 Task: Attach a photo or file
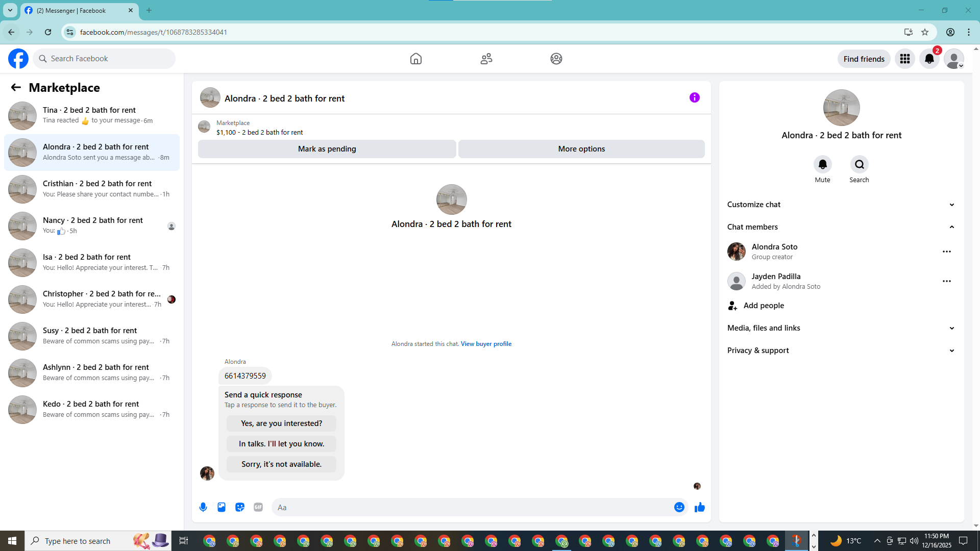(x=222, y=507)
